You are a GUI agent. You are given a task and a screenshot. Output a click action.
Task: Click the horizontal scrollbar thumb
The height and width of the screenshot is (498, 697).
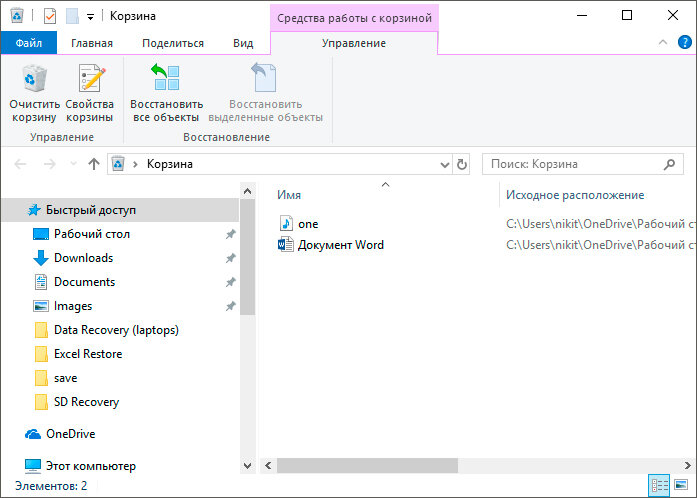367,466
